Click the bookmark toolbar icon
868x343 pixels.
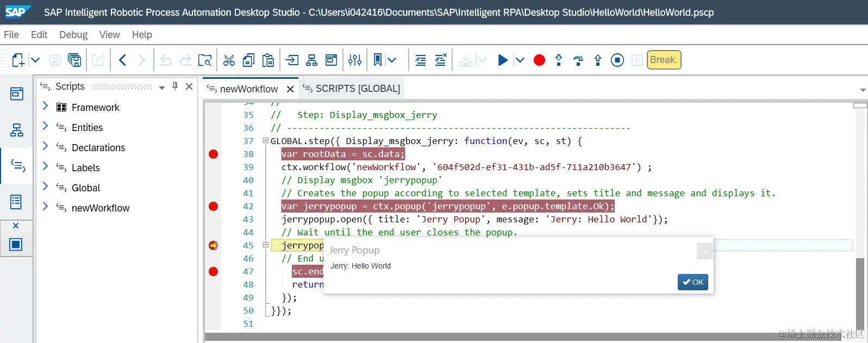(378, 60)
